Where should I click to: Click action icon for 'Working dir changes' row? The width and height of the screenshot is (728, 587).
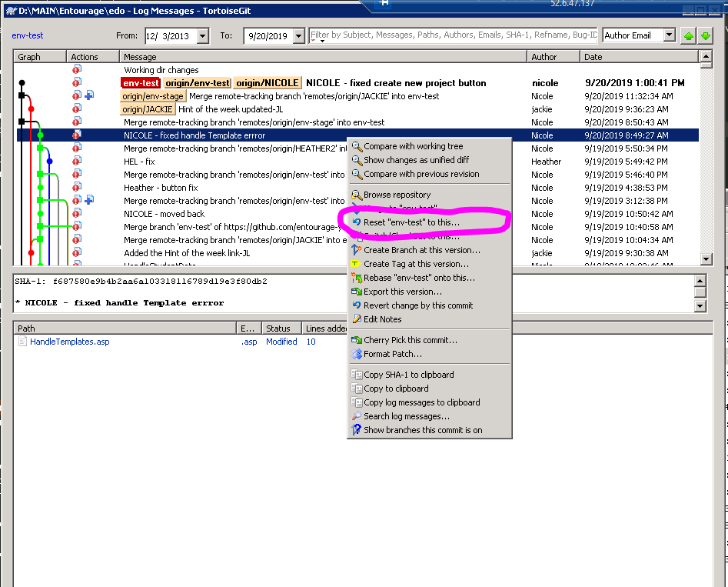pos(77,69)
